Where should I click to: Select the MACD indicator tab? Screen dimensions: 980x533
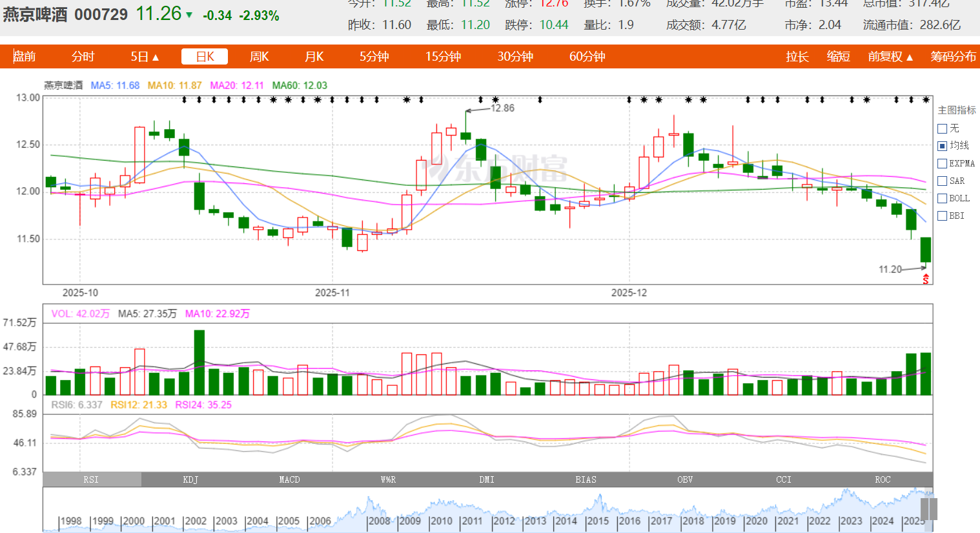289,479
